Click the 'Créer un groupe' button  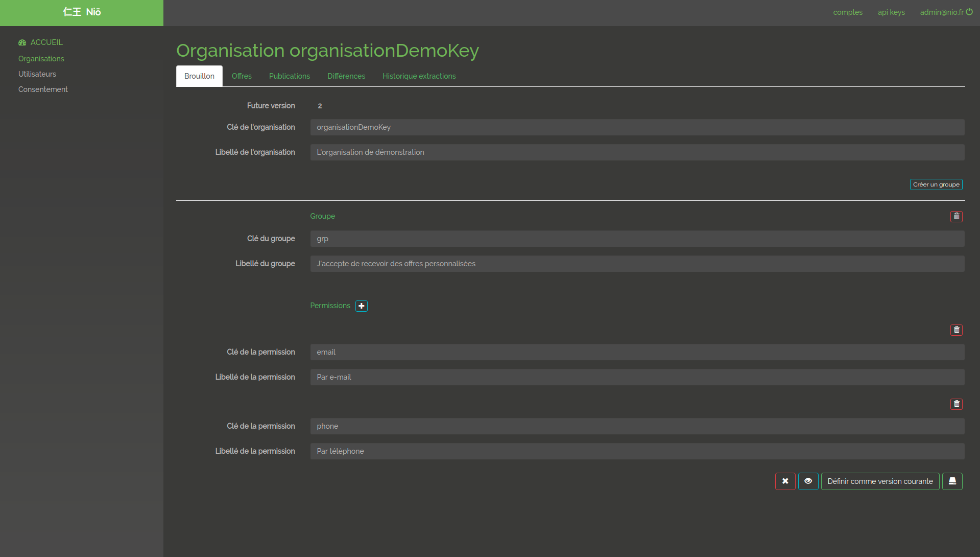tap(936, 184)
